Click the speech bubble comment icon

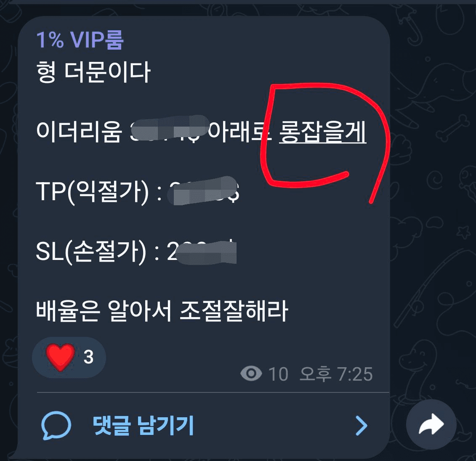pyautogui.click(x=56, y=425)
